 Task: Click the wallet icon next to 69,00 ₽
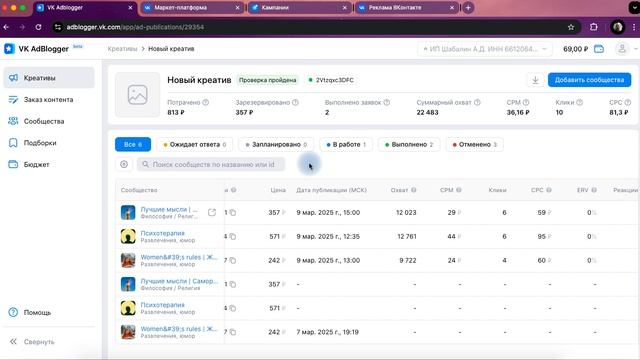(599, 49)
